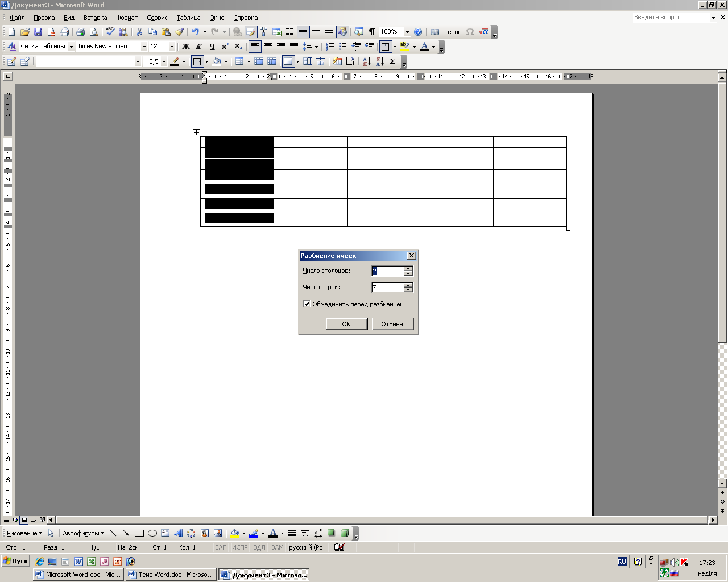Expand the style dropdown 'Сетка таблицы'

point(71,47)
